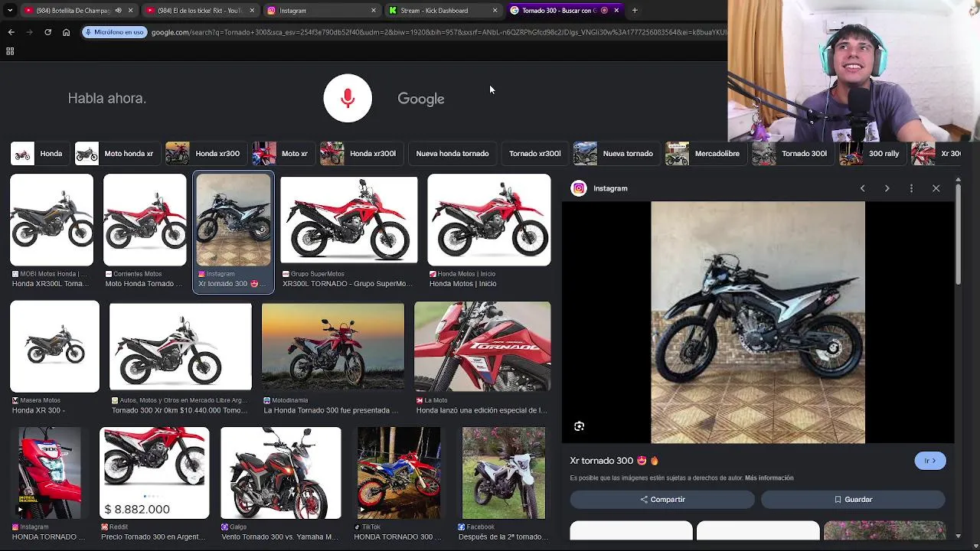This screenshot has width=980, height=551.
Task: Click the 'Ir' visit page button
Action: [930, 461]
